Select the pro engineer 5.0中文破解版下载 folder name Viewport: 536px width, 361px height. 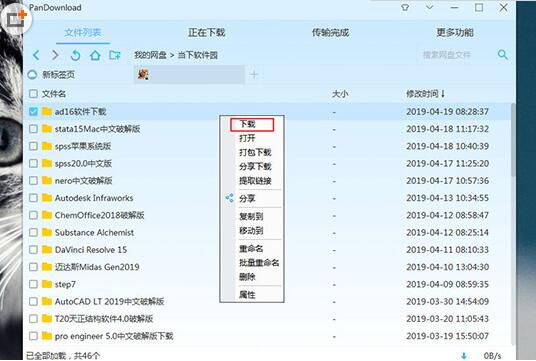pyautogui.click(x=114, y=336)
